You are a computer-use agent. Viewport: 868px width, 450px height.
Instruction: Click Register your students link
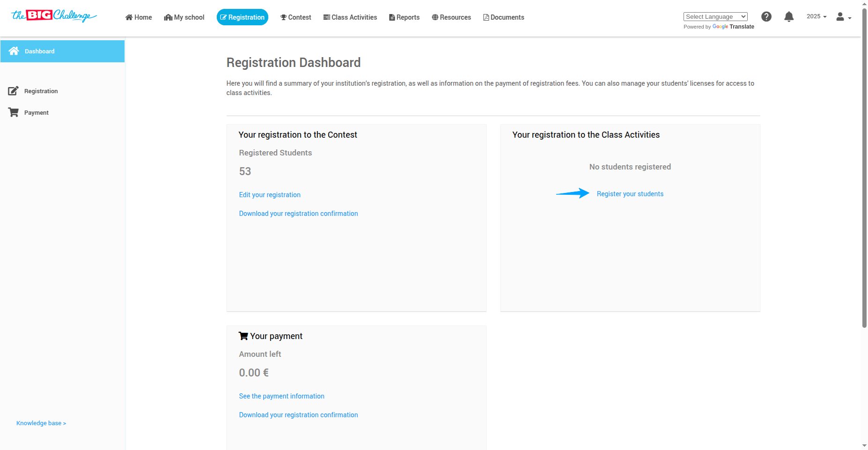tap(630, 194)
